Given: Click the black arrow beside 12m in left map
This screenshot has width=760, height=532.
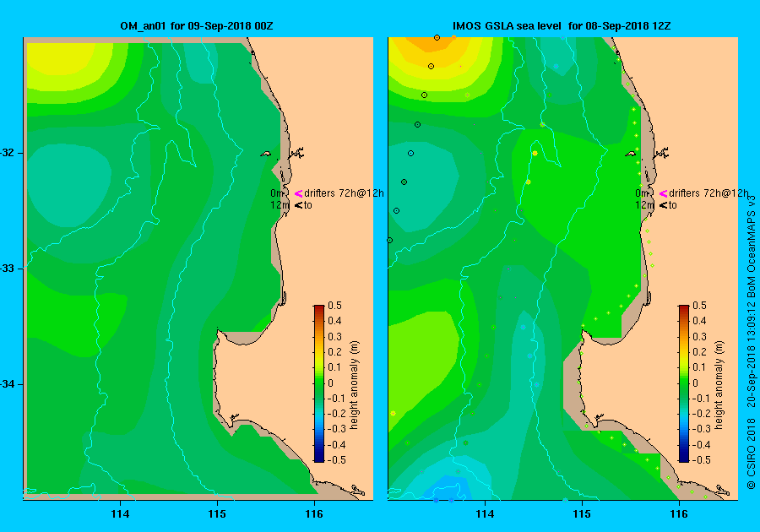Looking at the screenshot, I should click(x=298, y=205).
